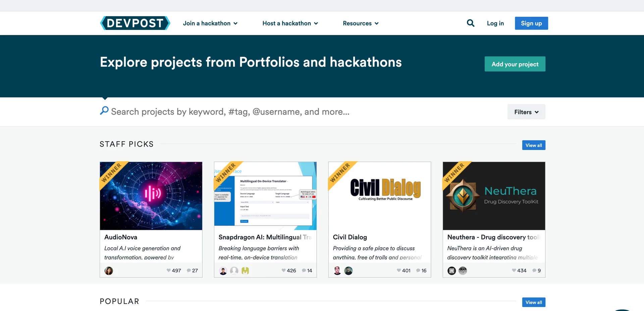View all Popular projects
The width and height of the screenshot is (644, 311).
click(534, 302)
